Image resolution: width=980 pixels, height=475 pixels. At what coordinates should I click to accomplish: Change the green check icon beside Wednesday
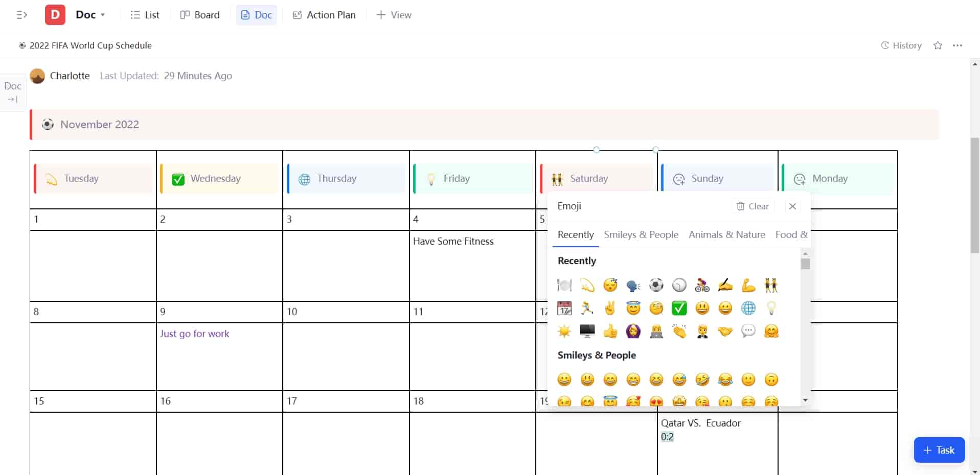pyautogui.click(x=178, y=179)
